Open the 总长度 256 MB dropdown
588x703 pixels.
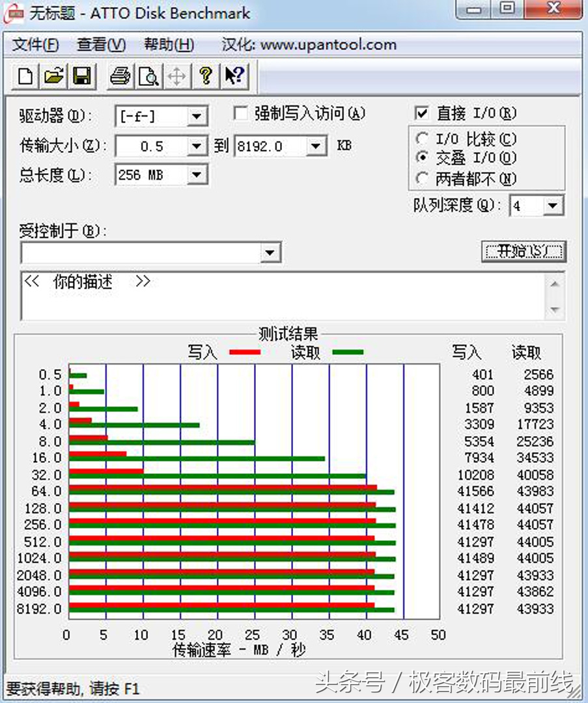197,174
